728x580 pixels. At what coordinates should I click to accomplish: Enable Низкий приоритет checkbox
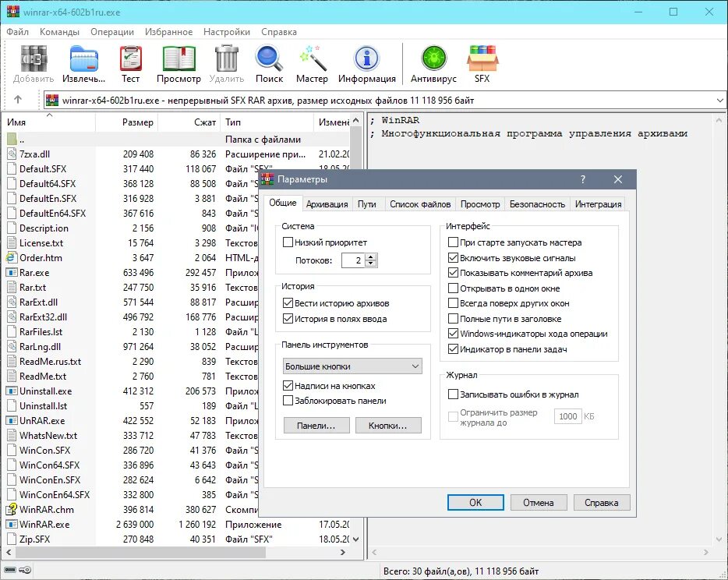click(x=288, y=242)
